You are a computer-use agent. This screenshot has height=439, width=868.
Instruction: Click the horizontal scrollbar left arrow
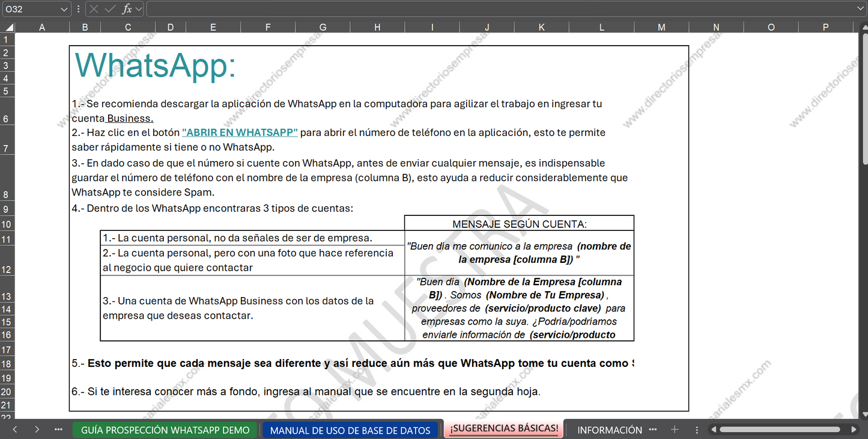pyautogui.click(x=713, y=430)
